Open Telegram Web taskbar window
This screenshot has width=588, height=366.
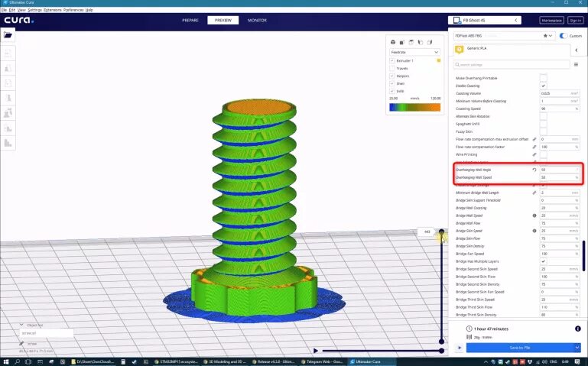pyautogui.click(x=323, y=362)
